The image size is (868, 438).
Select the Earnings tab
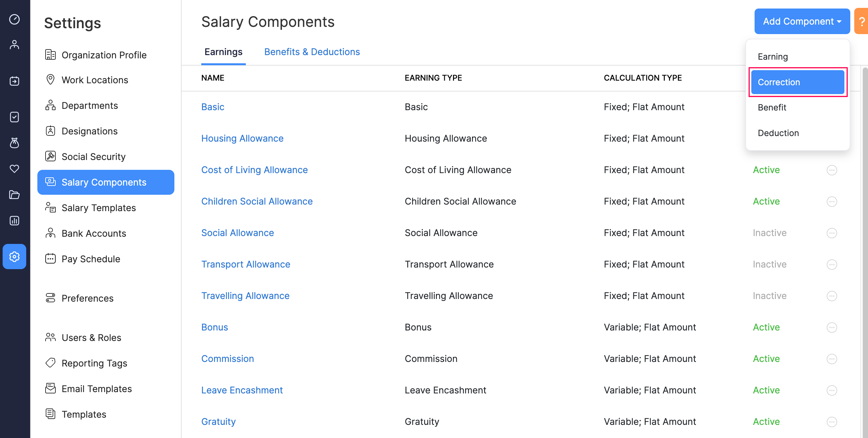[224, 52]
